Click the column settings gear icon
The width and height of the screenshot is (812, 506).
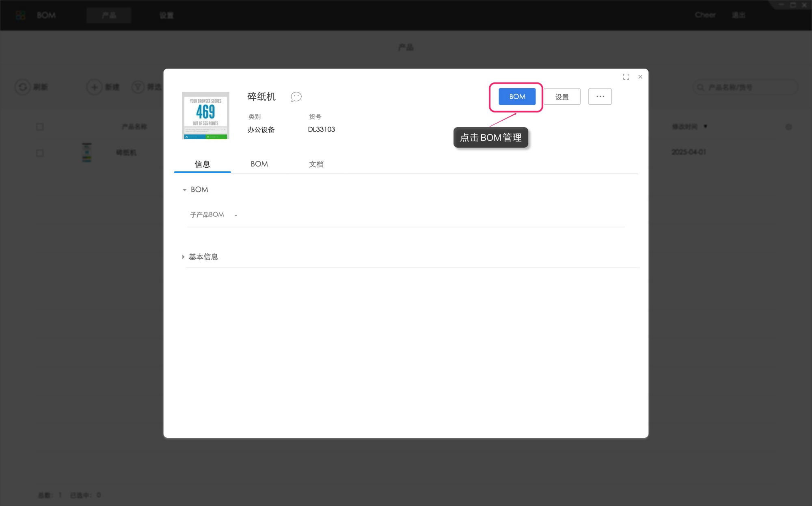(789, 127)
